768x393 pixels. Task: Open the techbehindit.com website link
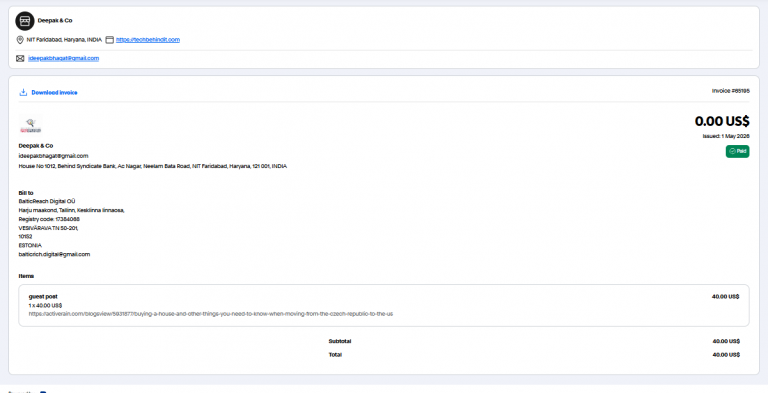pos(148,40)
